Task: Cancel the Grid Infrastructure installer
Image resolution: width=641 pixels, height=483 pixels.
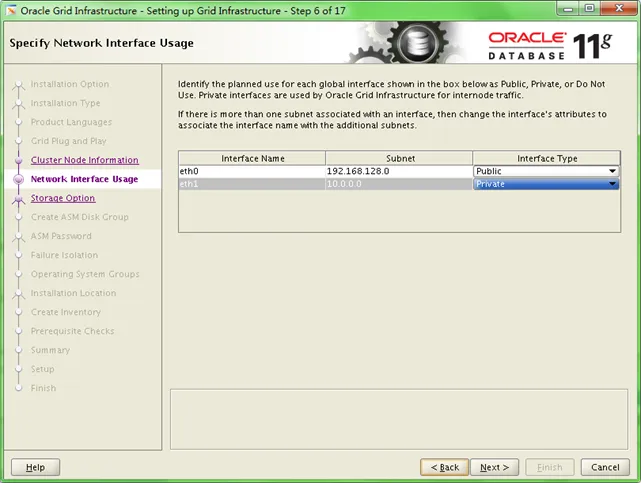Action: point(605,467)
